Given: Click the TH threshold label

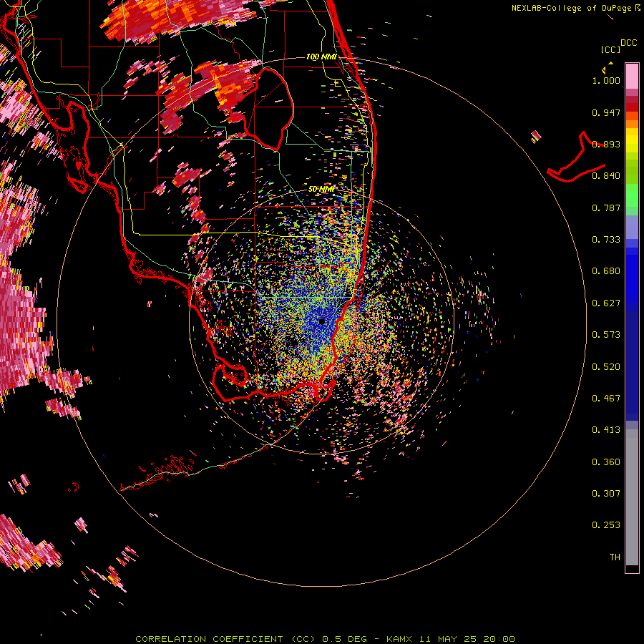Looking at the screenshot, I should tap(615, 557).
